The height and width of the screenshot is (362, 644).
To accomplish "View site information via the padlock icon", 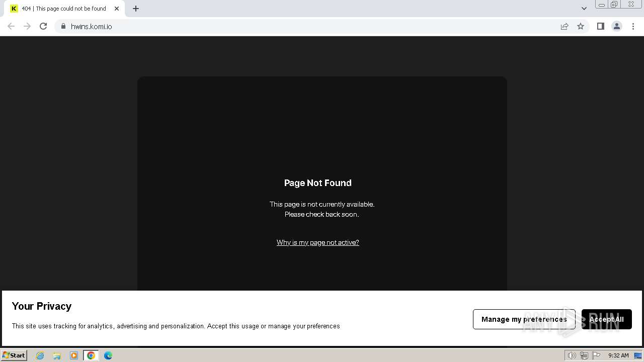I will click(63, 26).
